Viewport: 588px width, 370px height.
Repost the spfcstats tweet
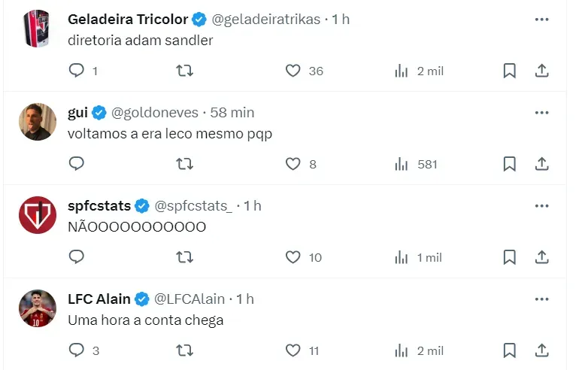point(184,257)
